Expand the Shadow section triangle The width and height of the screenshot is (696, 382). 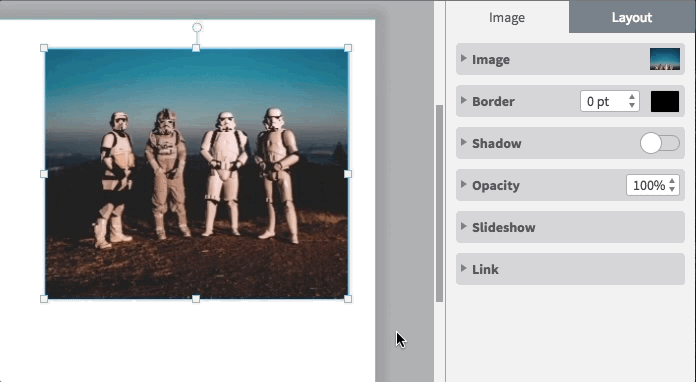[463, 142]
